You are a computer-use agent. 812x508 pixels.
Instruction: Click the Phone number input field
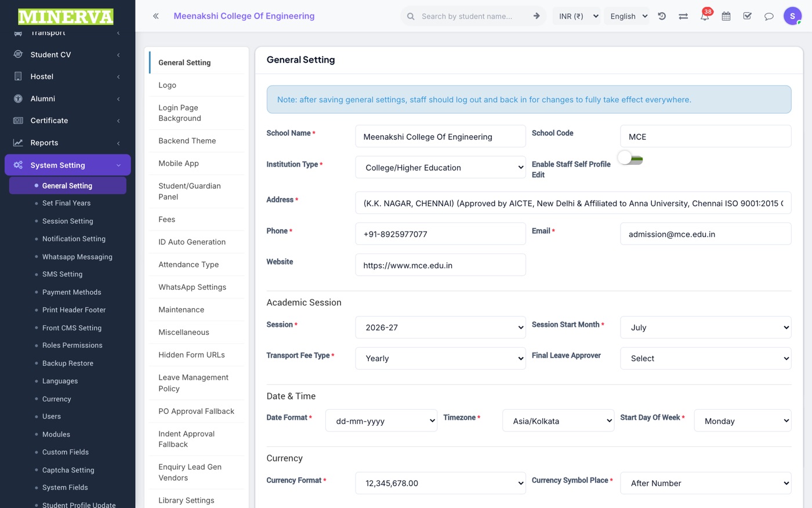[x=441, y=234]
